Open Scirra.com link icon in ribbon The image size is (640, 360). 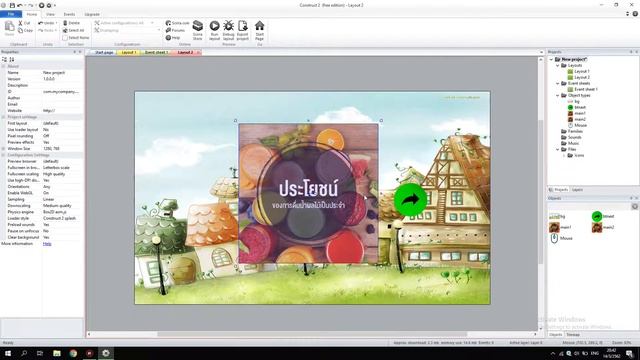(168, 23)
